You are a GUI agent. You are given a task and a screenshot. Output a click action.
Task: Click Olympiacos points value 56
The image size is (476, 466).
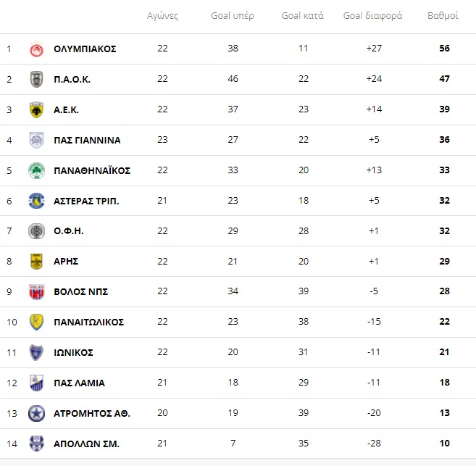click(x=444, y=49)
